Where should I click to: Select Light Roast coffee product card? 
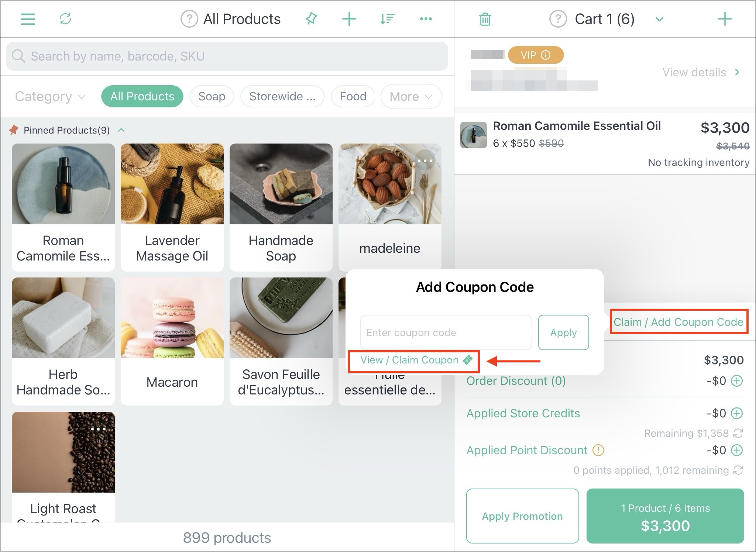(63, 467)
